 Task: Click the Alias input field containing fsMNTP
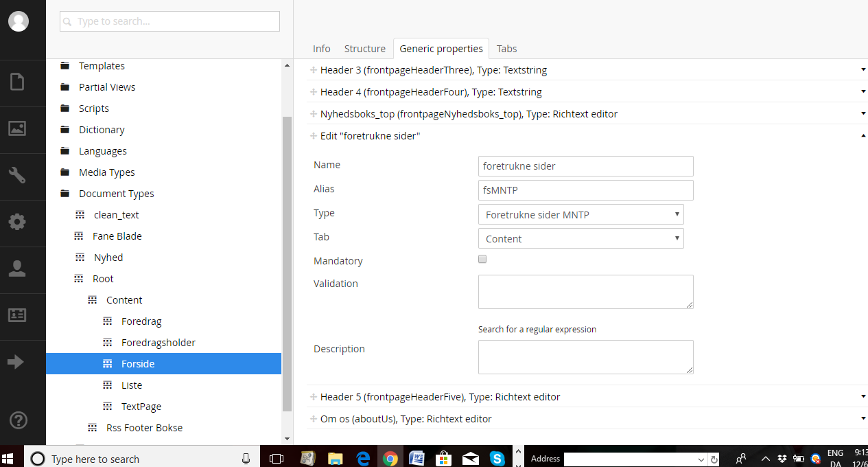[x=585, y=190]
